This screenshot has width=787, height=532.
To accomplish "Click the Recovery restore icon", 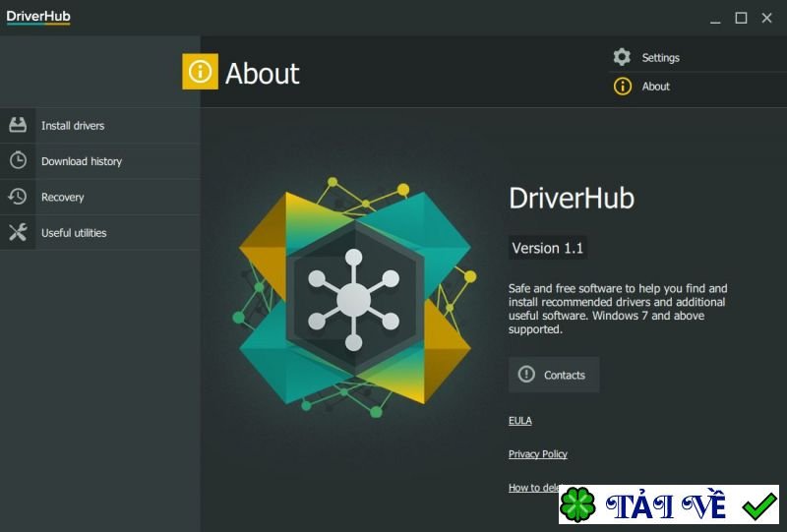I will [18, 197].
